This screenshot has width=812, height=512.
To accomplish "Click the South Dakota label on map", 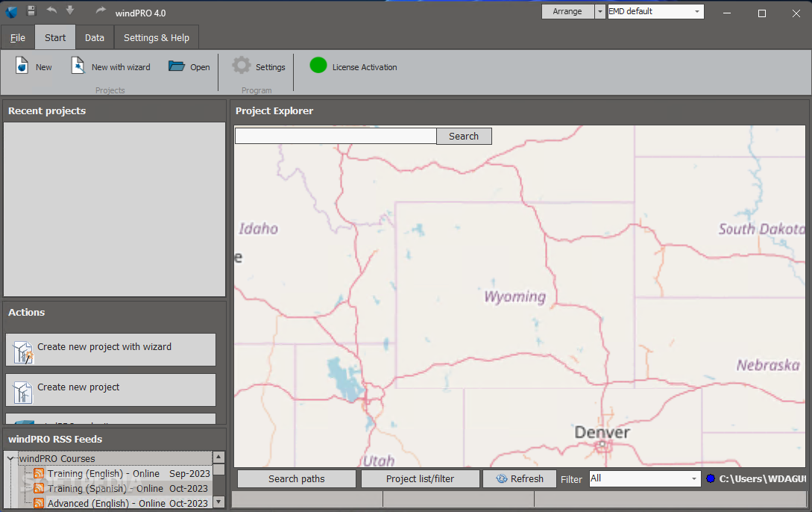I will [x=762, y=228].
